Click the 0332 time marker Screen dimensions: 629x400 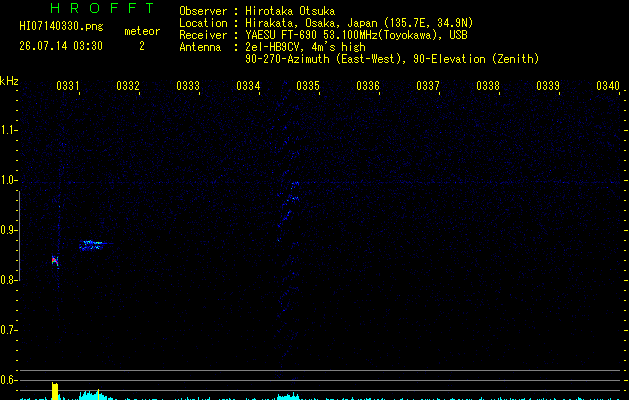128,86
